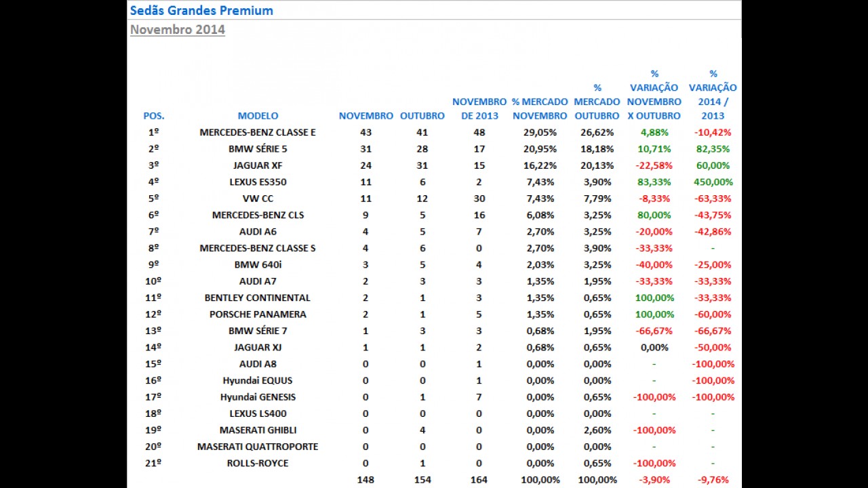Viewport: 868px width, 488px height.
Task: Click red yearly variation '-43,75%'
Action: (713, 215)
